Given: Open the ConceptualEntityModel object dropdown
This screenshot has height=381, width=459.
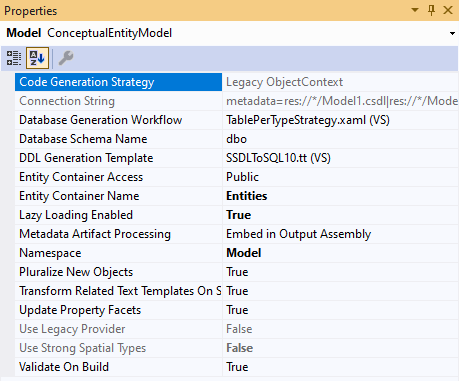Looking at the screenshot, I should [452, 33].
